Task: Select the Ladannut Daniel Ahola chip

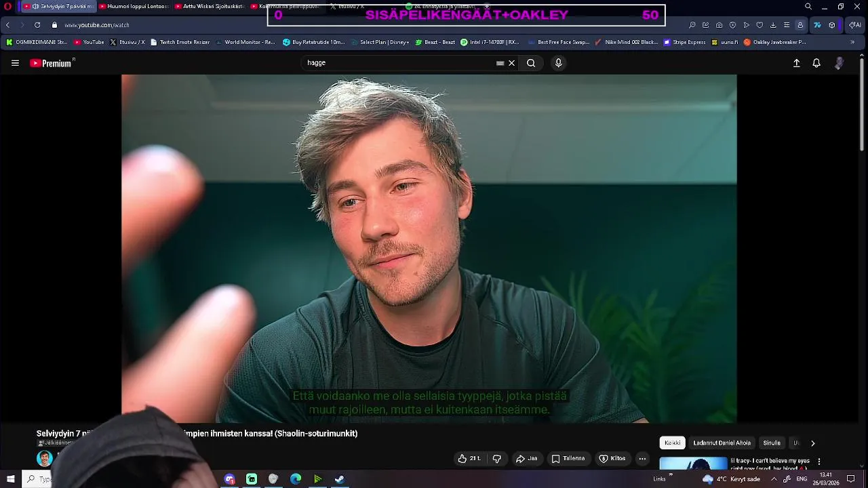Action: [722, 443]
